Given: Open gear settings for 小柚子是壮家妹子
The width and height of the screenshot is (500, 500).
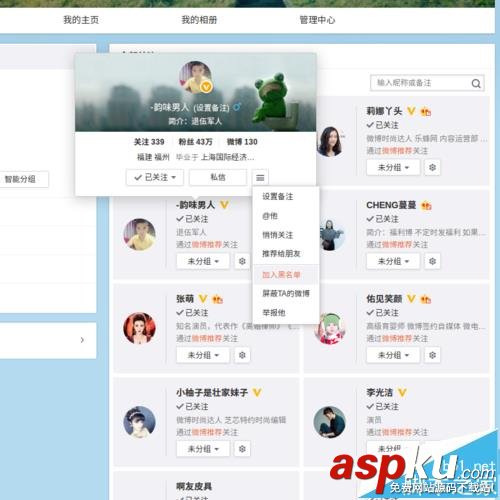Looking at the screenshot, I should pos(242,449).
